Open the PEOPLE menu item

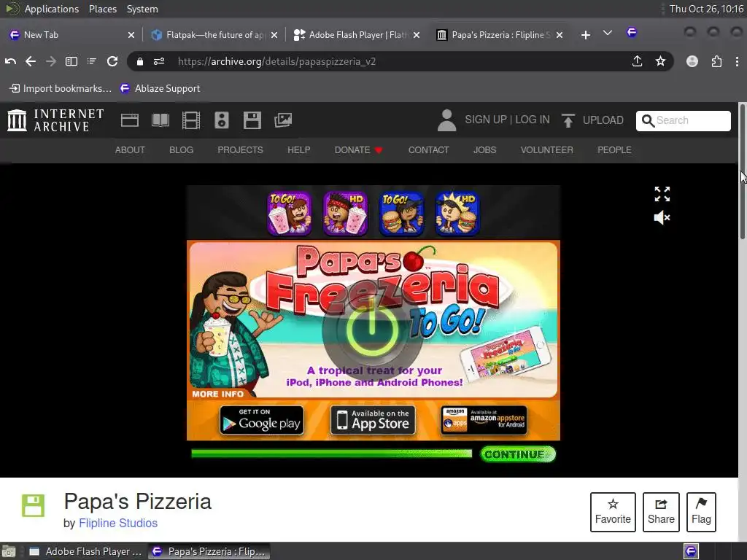click(614, 150)
